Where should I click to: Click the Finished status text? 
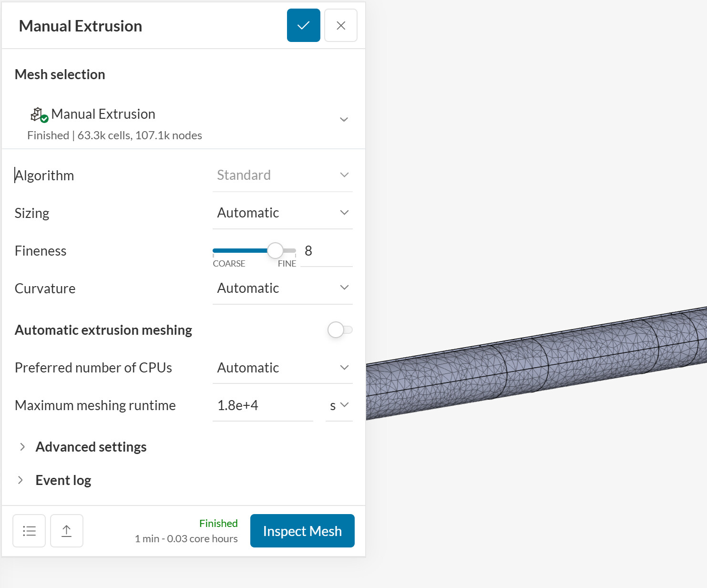tap(218, 524)
